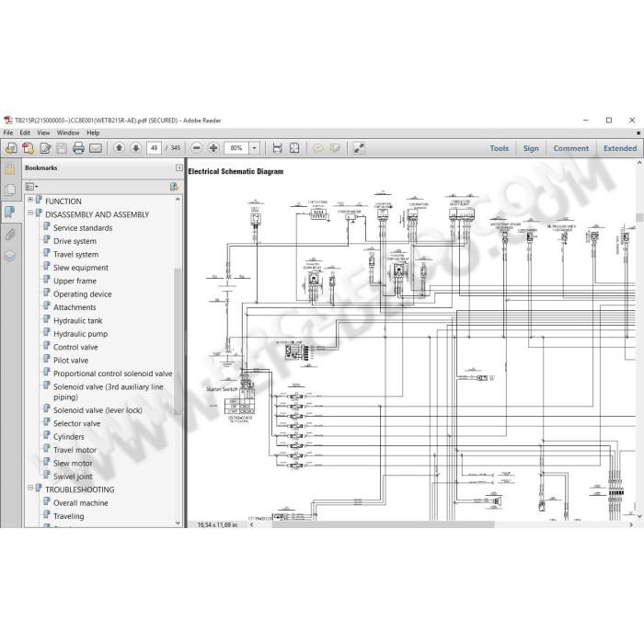Open the Window menu
Screen dimensions: 644x644
point(68,132)
